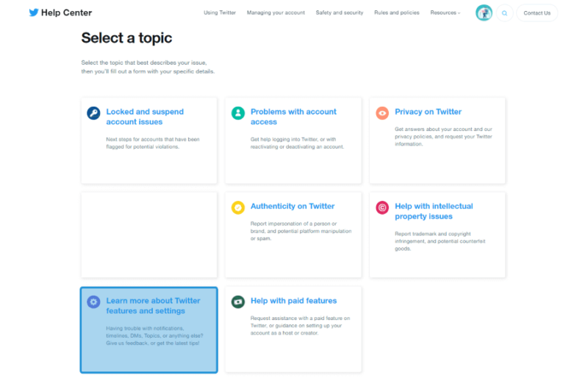Screen dimensions: 588x384
Task: Click 'Next steps for accounts' description text
Action: 153,143
